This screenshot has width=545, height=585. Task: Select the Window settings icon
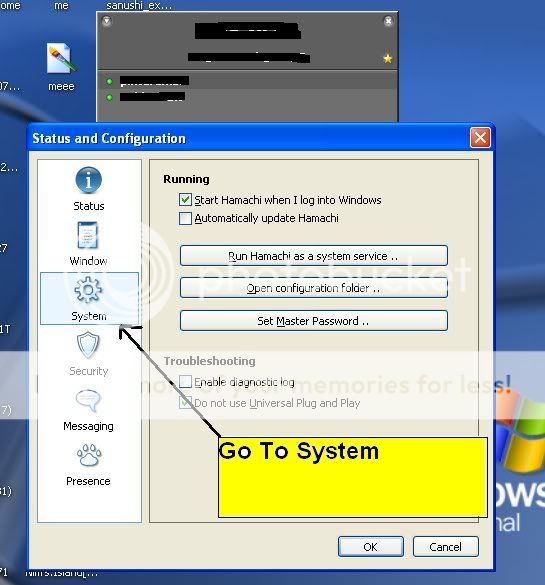pos(88,235)
